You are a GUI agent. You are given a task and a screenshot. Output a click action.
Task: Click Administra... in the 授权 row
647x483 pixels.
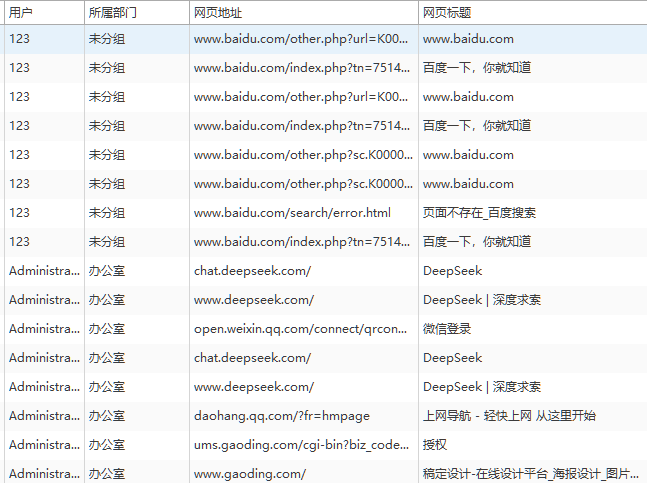click(x=45, y=445)
